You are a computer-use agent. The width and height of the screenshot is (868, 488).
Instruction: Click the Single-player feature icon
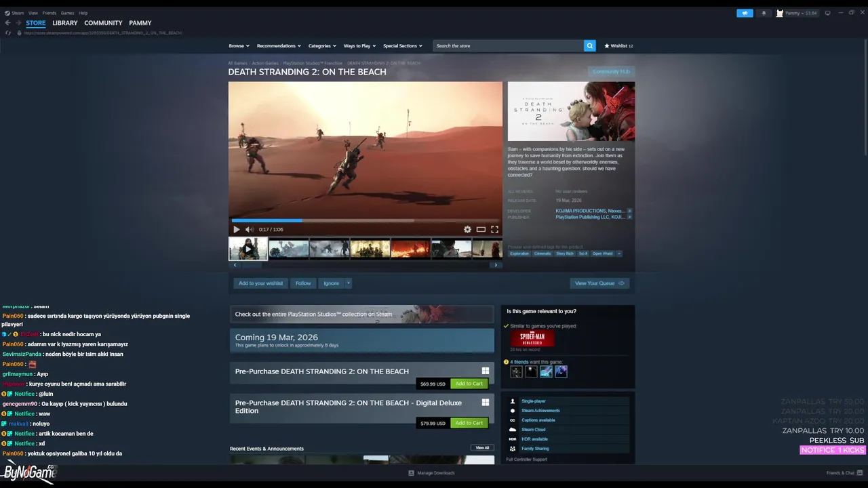pyautogui.click(x=513, y=401)
